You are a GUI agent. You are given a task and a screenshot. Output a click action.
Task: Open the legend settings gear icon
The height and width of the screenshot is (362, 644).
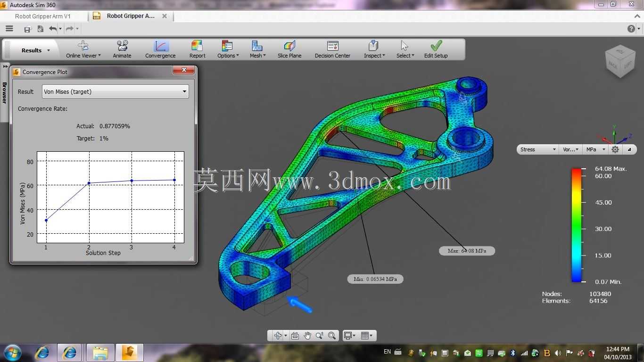[x=615, y=149]
